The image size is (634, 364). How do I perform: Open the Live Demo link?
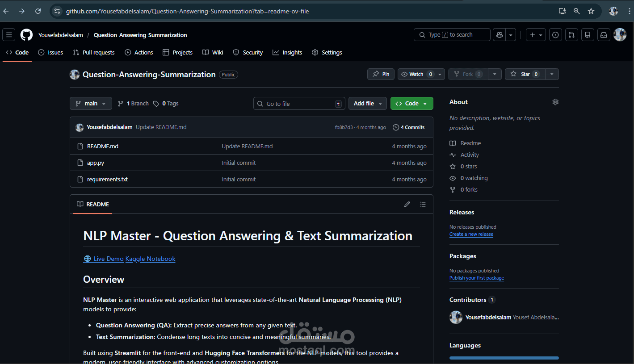(104, 259)
